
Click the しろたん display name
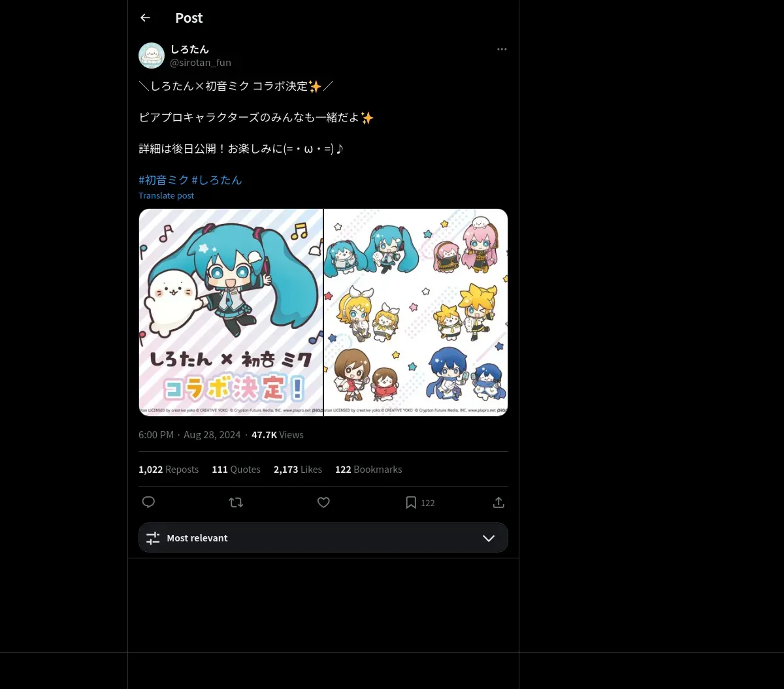coord(189,49)
